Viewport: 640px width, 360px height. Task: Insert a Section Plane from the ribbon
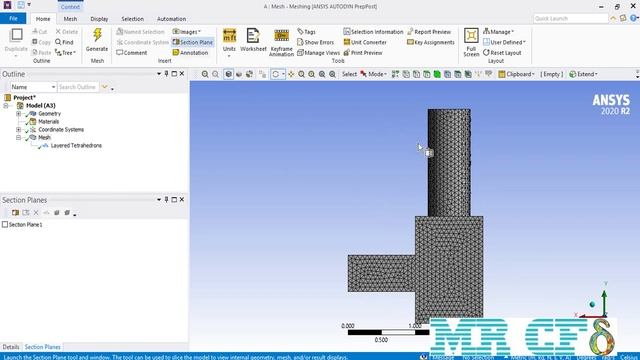tap(193, 42)
